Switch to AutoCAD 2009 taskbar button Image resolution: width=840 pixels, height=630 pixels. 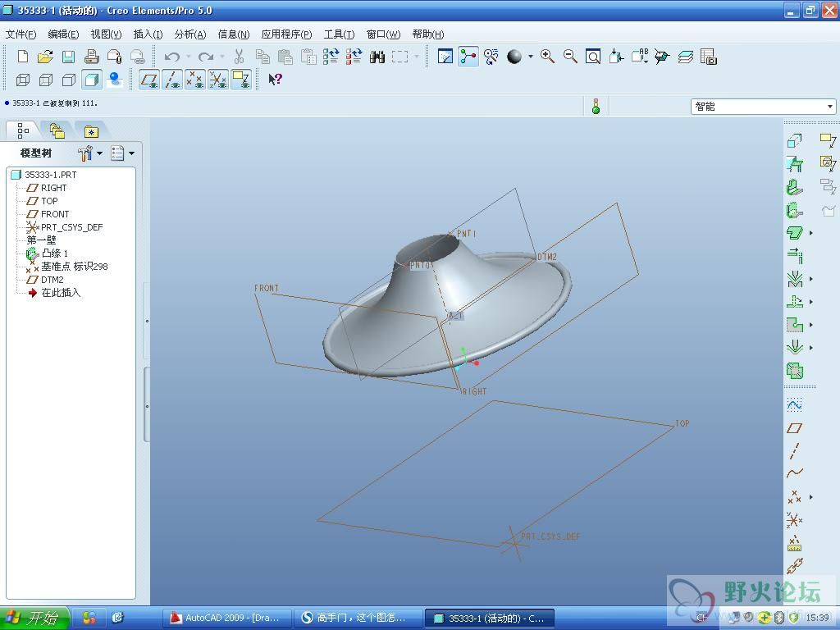point(226,619)
